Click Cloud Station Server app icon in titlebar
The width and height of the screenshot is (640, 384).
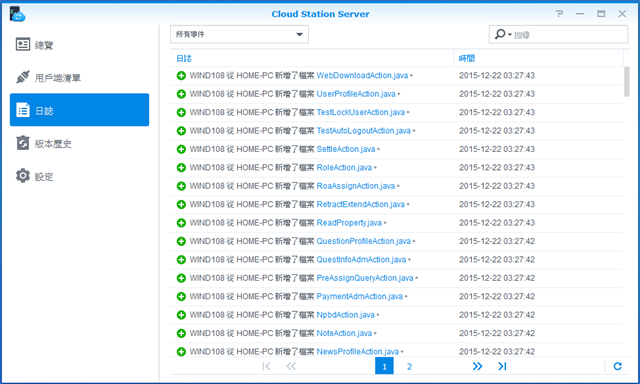click(17, 14)
